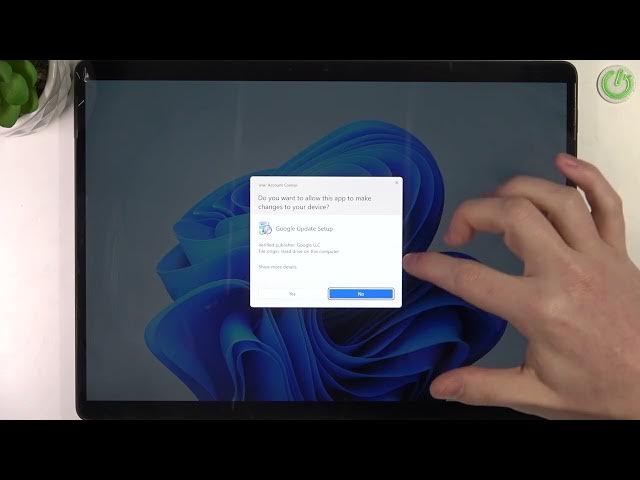
Task: Choose the blue No button
Action: (x=361, y=294)
